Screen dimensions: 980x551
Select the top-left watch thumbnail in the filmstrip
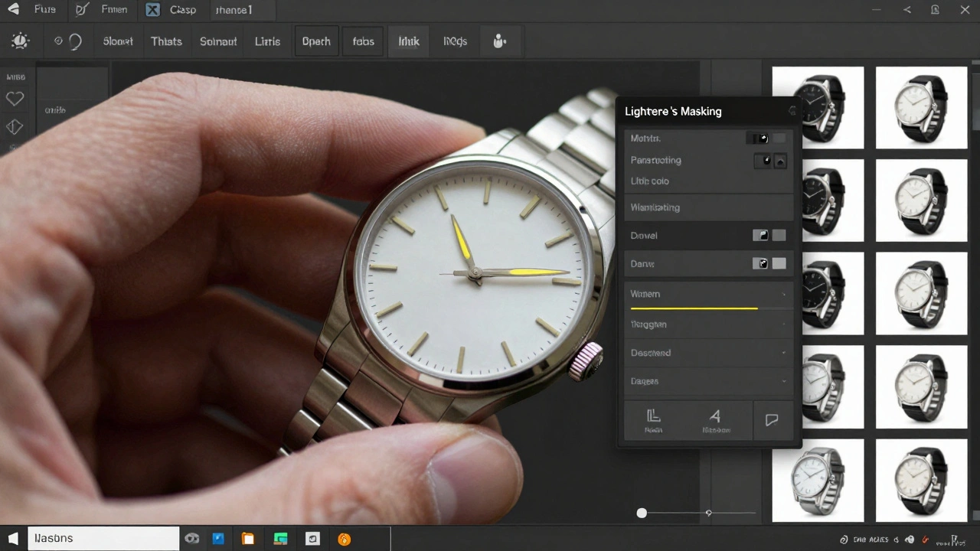pos(818,108)
